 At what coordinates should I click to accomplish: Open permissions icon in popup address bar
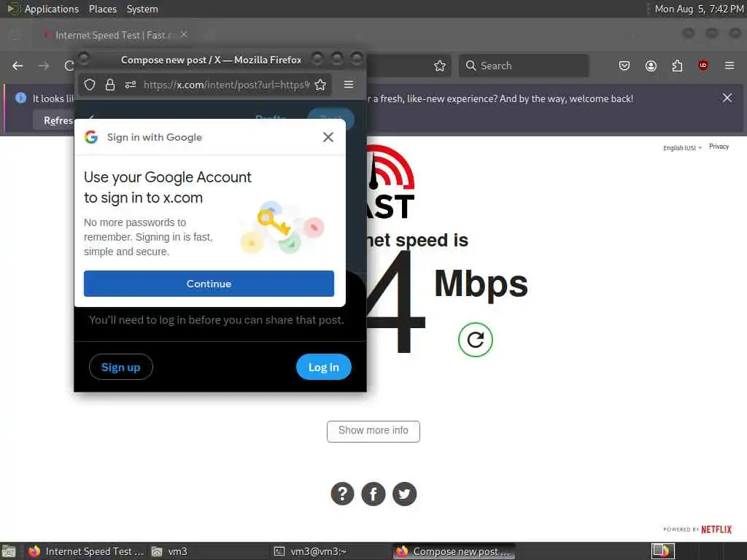coord(130,85)
